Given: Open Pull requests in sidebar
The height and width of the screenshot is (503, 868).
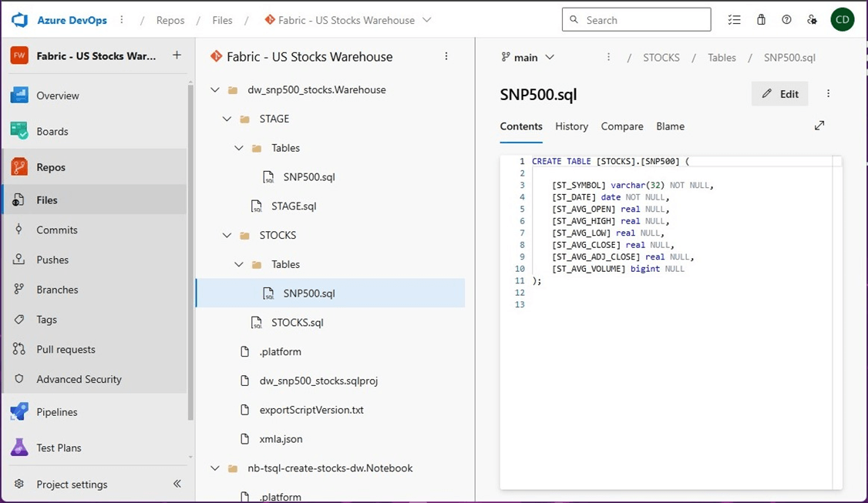Looking at the screenshot, I should [x=66, y=349].
